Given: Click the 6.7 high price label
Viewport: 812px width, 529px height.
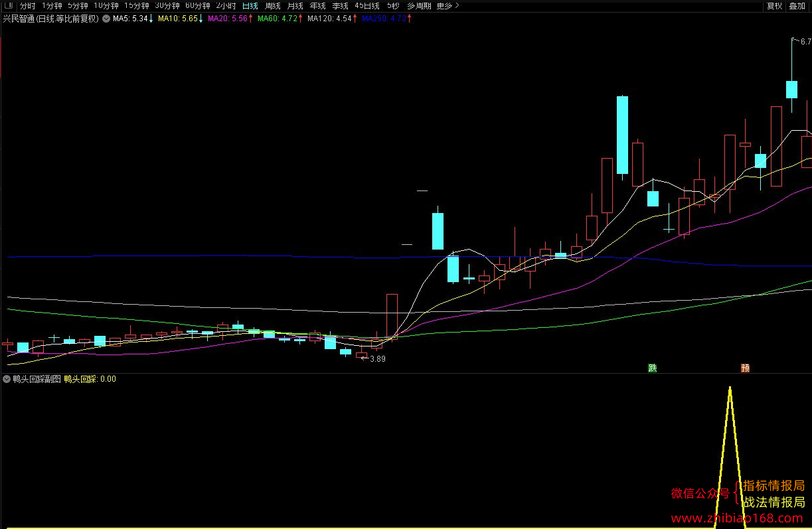Looking at the screenshot, I should [805, 42].
